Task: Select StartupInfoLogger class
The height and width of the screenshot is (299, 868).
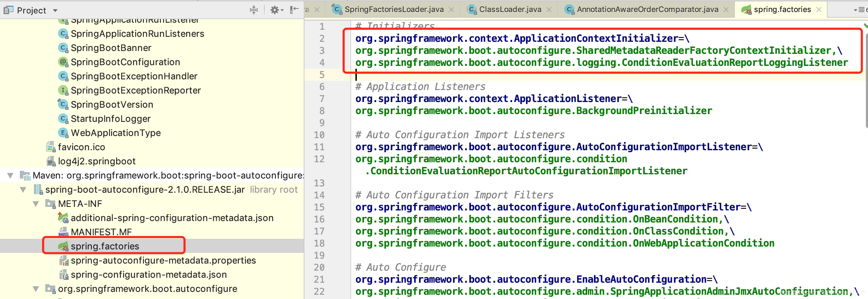Action: coord(110,119)
